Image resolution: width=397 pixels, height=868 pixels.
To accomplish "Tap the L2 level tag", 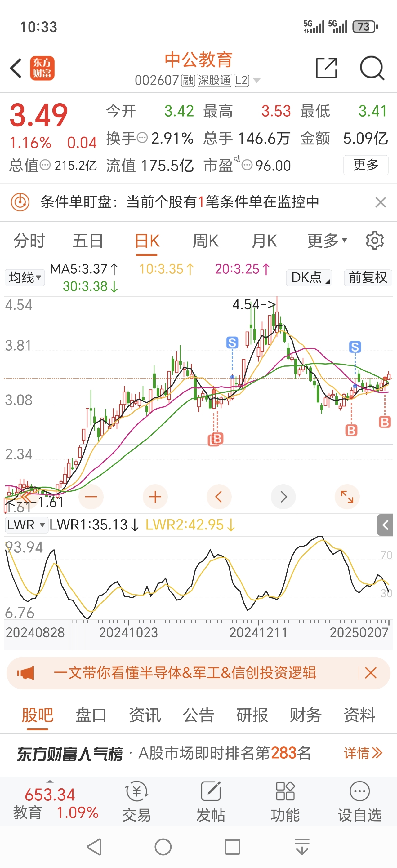I will tap(241, 80).
